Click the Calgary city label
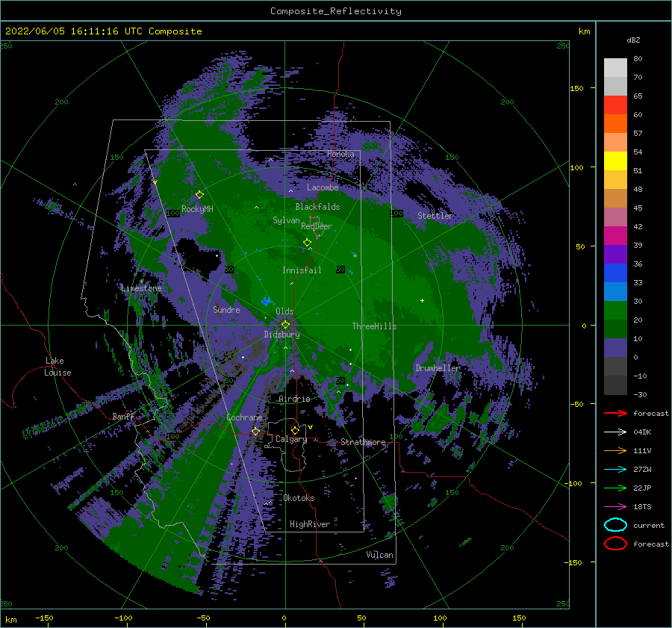Screen dimensions: 672x628 (291, 439)
